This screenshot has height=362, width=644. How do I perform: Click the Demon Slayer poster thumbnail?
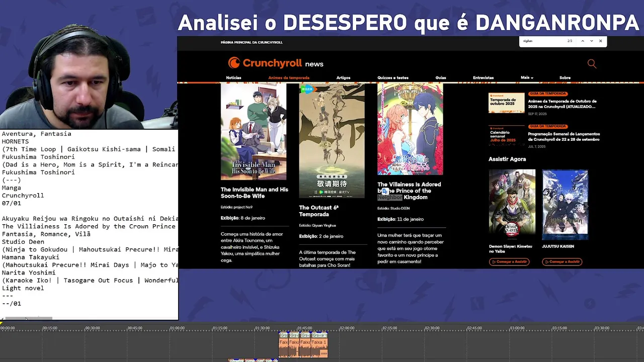pos(512,204)
